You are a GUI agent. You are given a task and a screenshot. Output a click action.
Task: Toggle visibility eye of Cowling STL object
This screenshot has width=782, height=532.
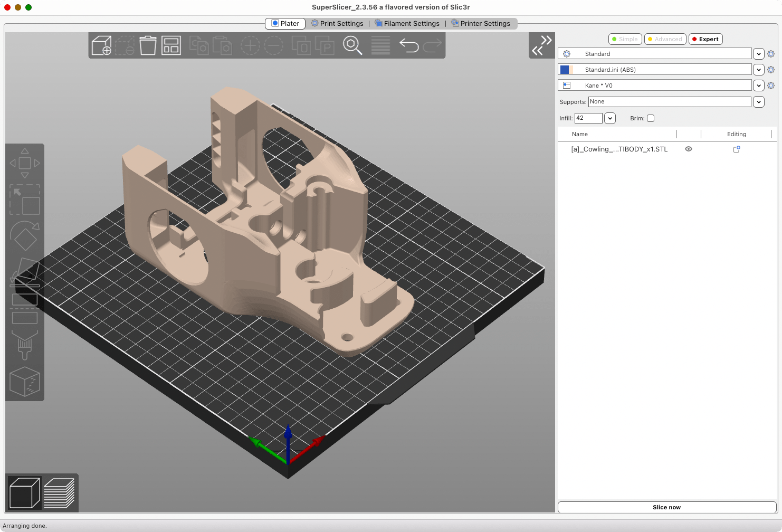coord(689,149)
